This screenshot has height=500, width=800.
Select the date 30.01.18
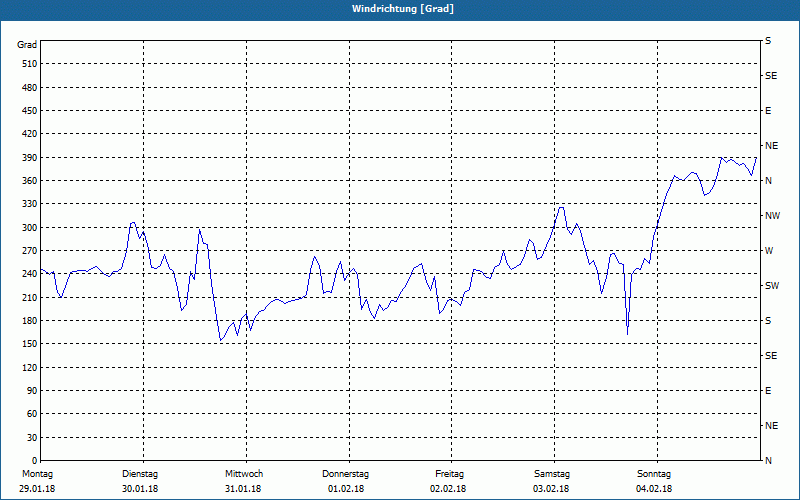point(140,489)
